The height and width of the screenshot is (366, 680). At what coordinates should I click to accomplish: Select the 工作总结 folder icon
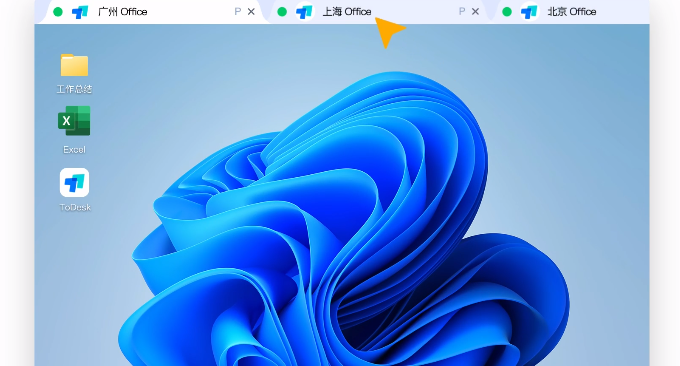74,65
